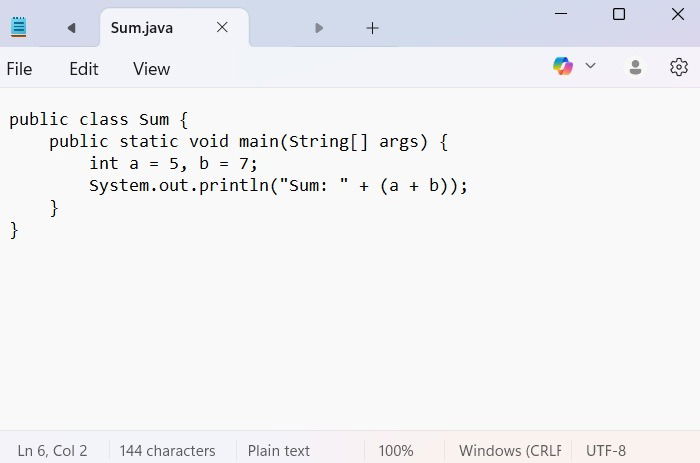Open Copilot from the toolbar icon

point(563,66)
